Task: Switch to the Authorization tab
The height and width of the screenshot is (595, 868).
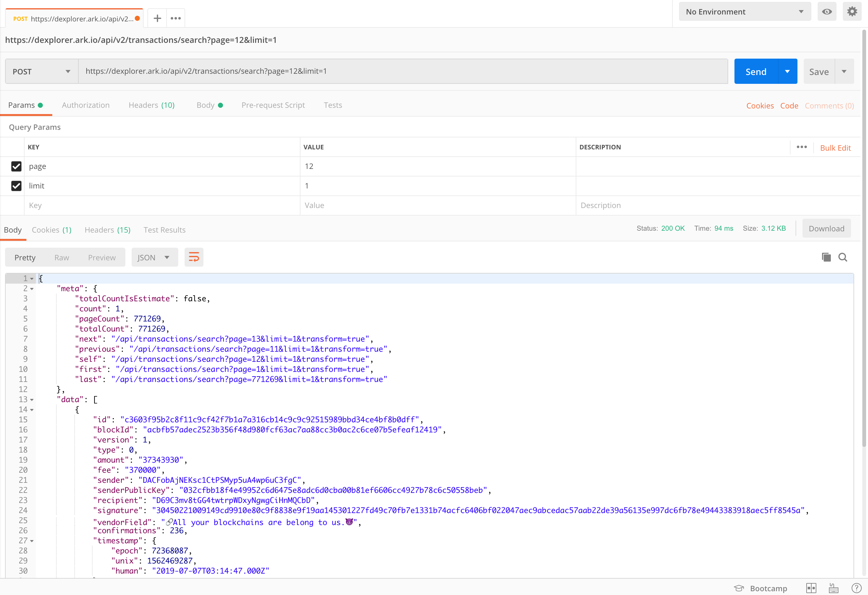Action: click(x=86, y=105)
